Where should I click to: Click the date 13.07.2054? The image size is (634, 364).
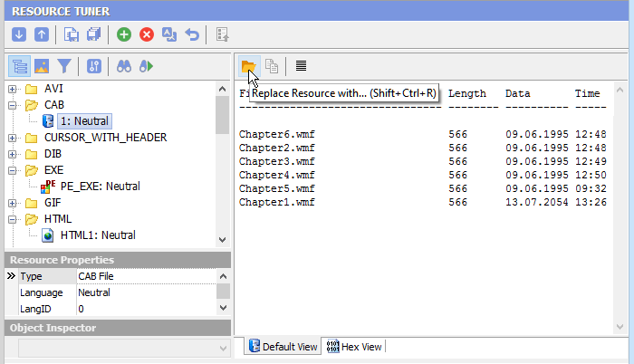point(537,202)
